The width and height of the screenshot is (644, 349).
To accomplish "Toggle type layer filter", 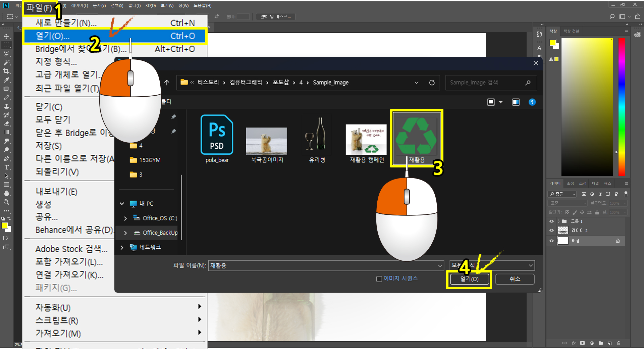I will pyautogui.click(x=600, y=194).
